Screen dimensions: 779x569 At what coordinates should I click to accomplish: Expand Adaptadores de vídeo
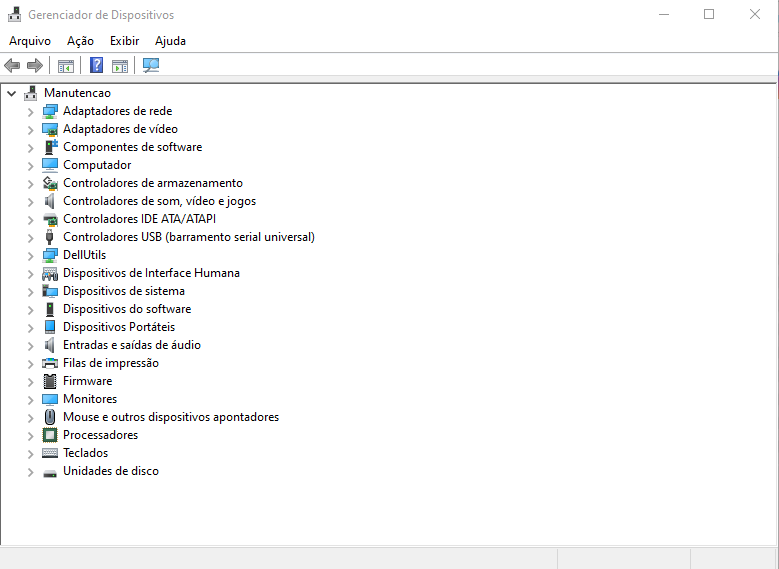pyautogui.click(x=30, y=130)
